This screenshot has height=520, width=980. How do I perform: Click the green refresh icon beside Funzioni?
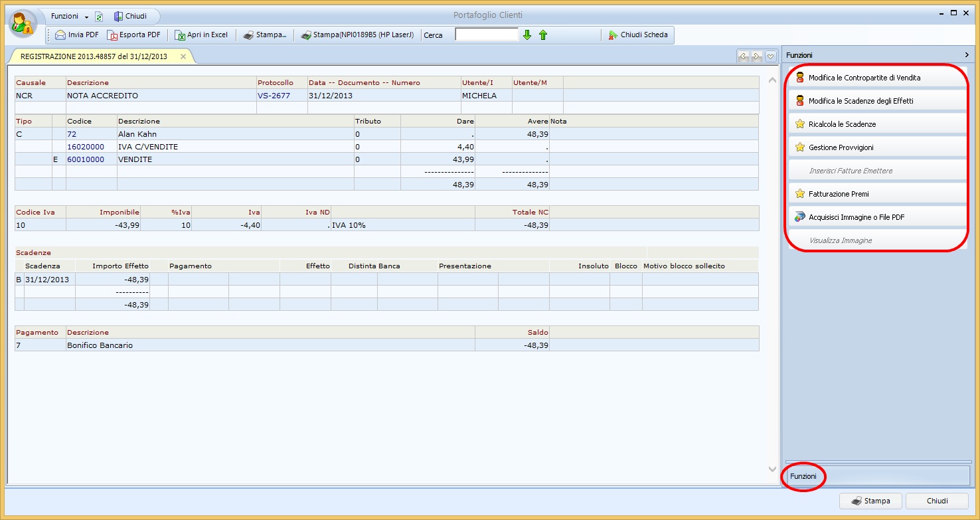tap(99, 17)
